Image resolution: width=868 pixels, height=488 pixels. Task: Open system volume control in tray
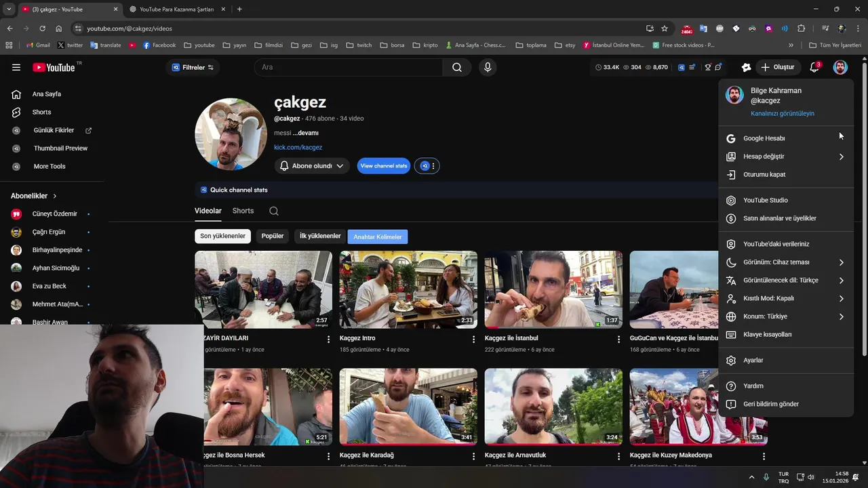coord(810,477)
